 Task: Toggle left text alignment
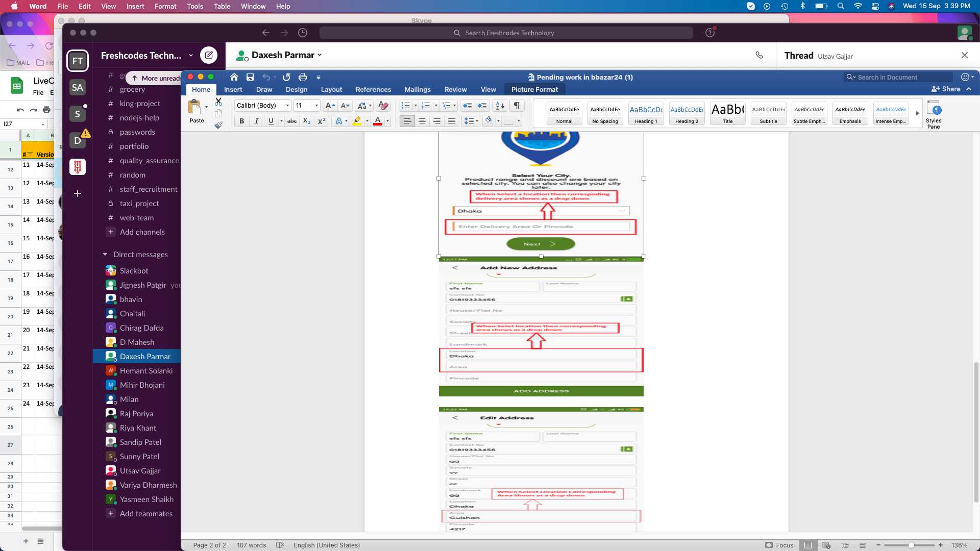coord(407,121)
